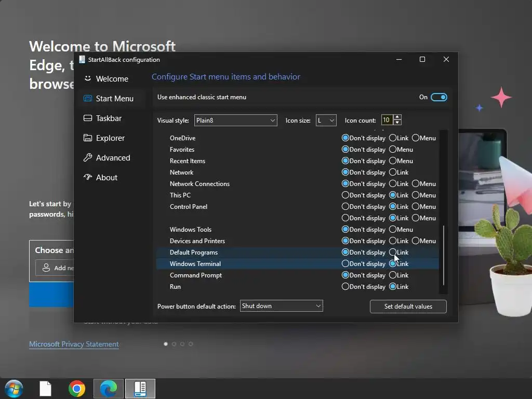The image size is (532, 399).
Task: Click the StartAllBack title bar icon
Action: [82, 59]
